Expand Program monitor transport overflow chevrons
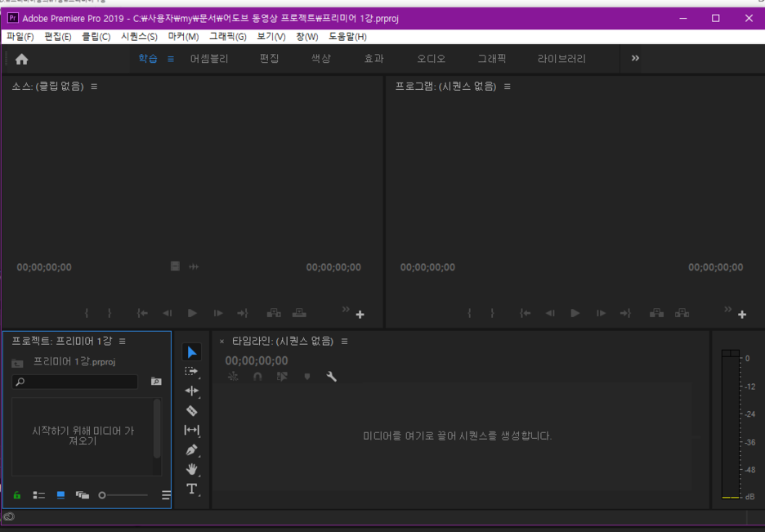Viewport: 765px width, 532px height. (728, 309)
